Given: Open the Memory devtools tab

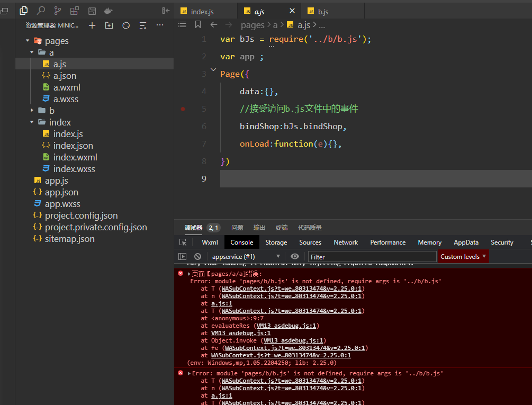Looking at the screenshot, I should [x=429, y=242].
